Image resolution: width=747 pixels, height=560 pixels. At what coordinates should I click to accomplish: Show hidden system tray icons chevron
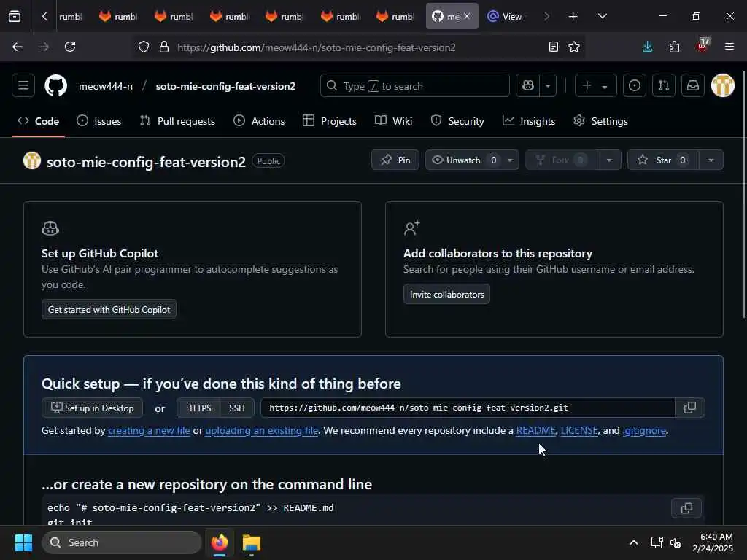pos(634,542)
